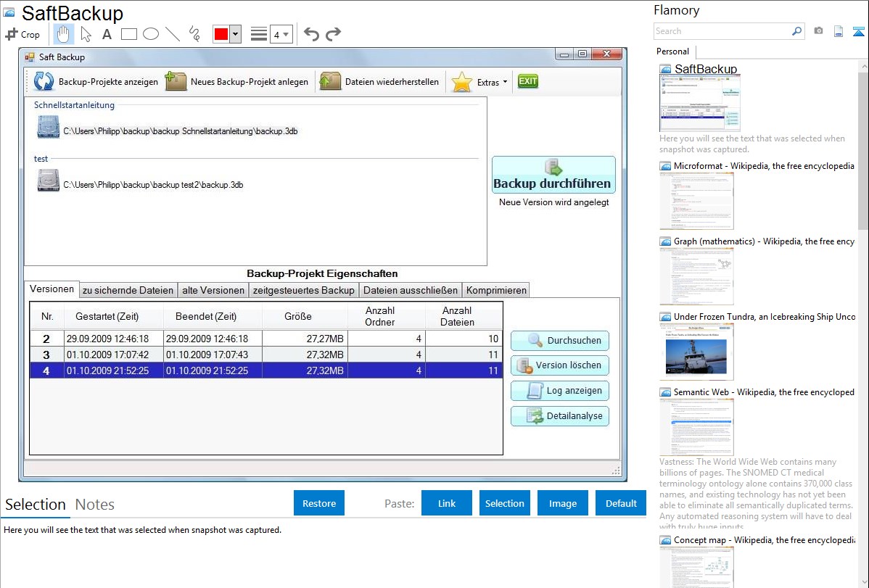This screenshot has width=869, height=588.
Task: Open the zeitgesteuertes Backup tab
Action: click(304, 291)
